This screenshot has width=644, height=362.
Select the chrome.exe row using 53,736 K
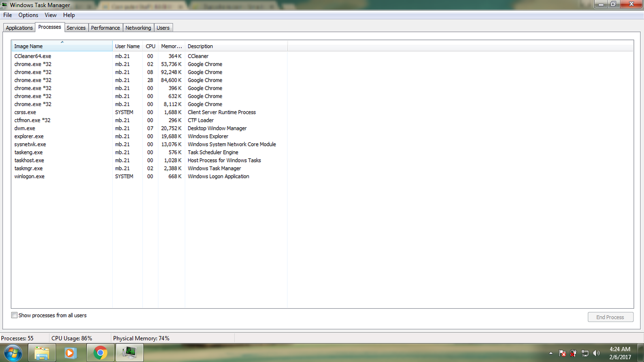click(x=149, y=64)
